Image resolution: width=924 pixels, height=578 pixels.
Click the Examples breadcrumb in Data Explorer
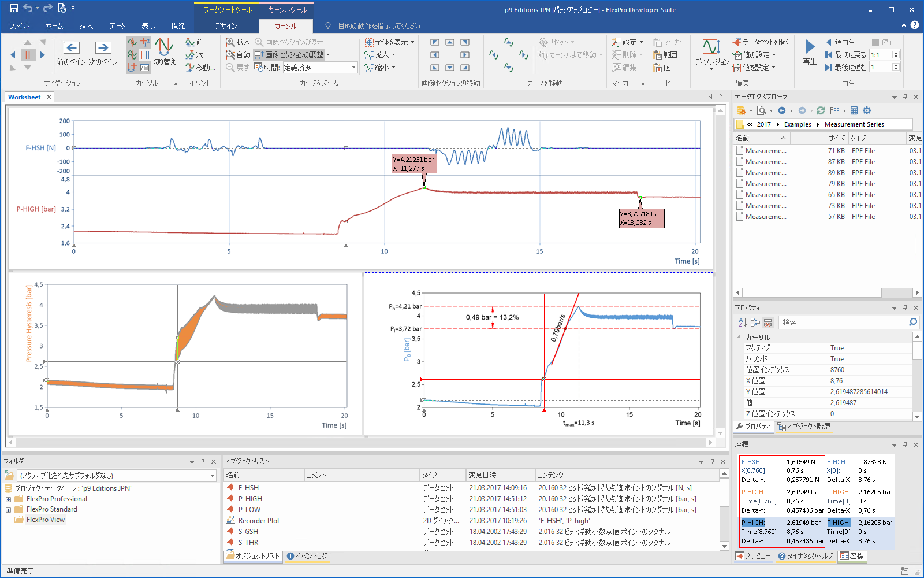pyautogui.click(x=798, y=124)
